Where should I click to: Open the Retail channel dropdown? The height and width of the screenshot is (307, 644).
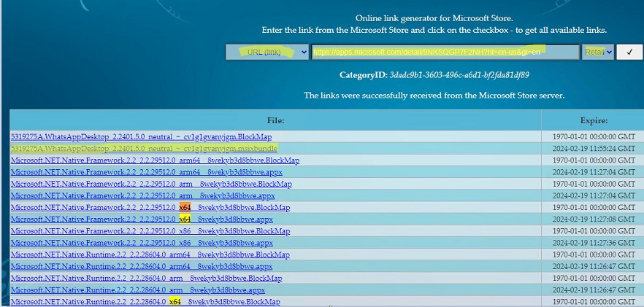pyautogui.click(x=597, y=52)
